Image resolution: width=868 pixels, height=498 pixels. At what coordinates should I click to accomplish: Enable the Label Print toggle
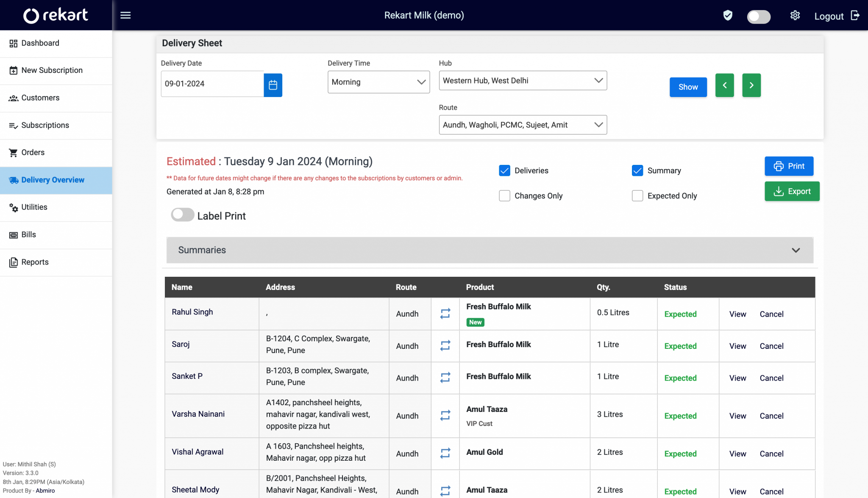[183, 215]
